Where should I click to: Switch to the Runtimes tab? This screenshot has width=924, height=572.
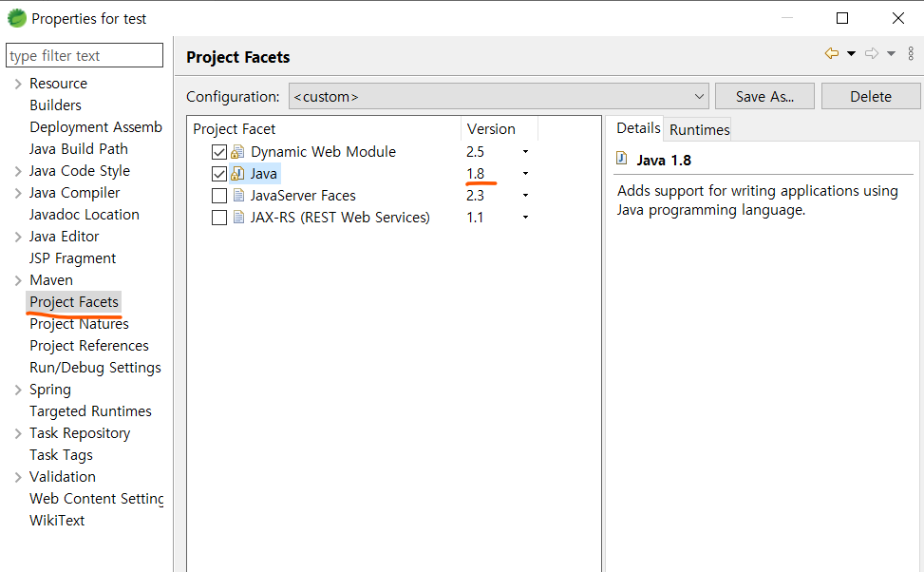pos(700,130)
